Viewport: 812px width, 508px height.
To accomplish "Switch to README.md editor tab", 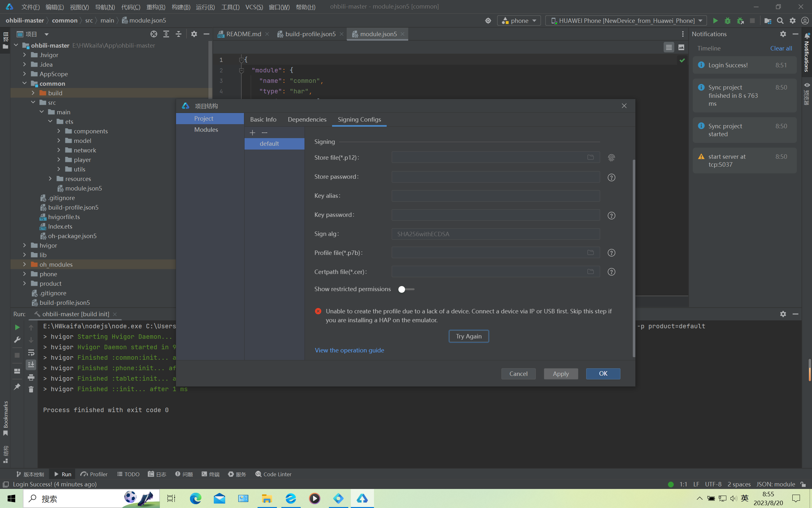I will coord(243,34).
